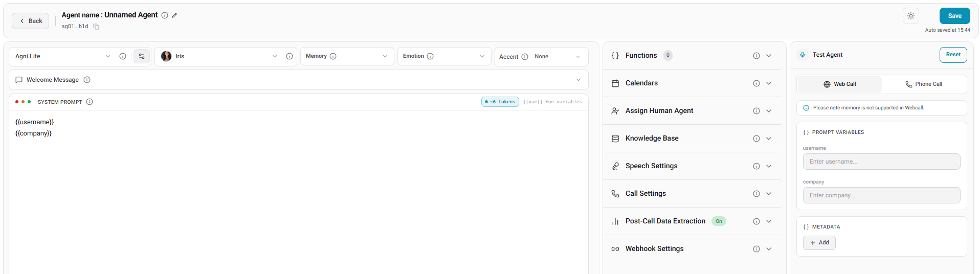Click the Calendars calendar icon
Image resolution: width=980 pixels, height=274 pixels.
[615, 83]
